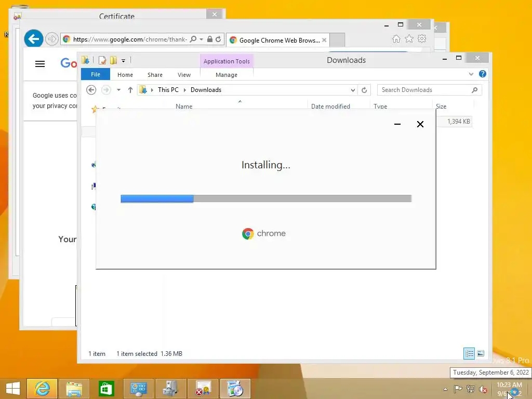The height and width of the screenshot is (399, 532).
Task: Minimize the Chrome installer dialog
Action: pyautogui.click(x=397, y=124)
